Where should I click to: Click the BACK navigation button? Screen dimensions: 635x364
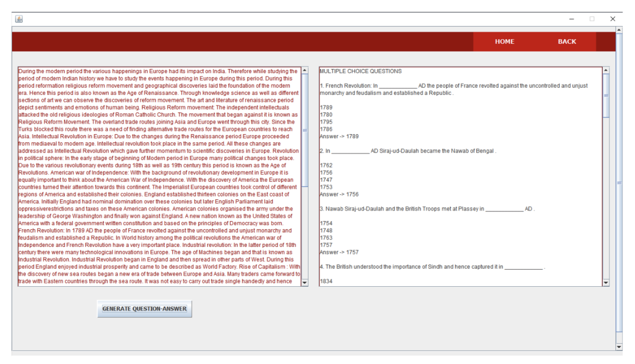point(567,41)
